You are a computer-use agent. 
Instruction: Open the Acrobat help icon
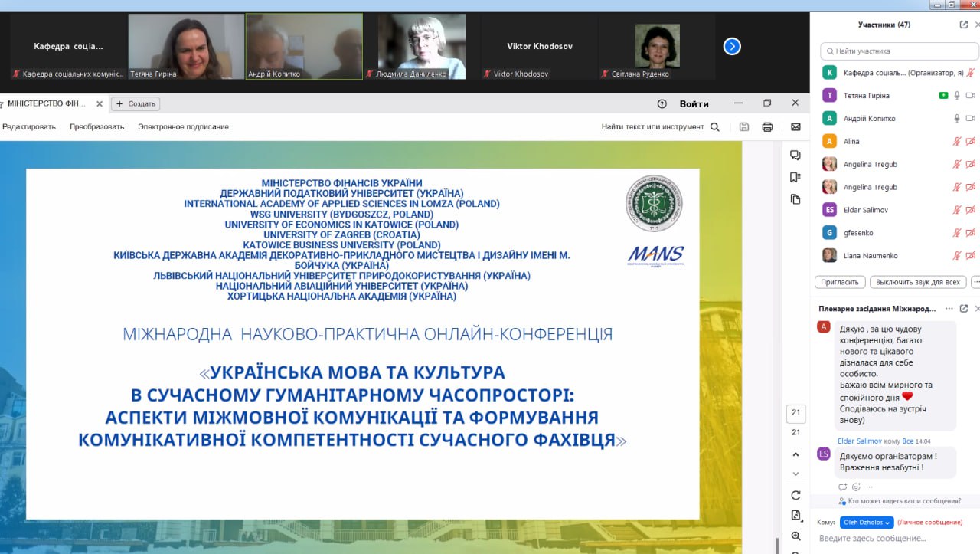click(x=662, y=103)
